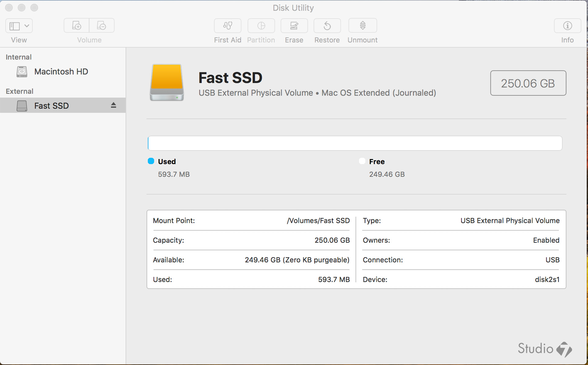The width and height of the screenshot is (588, 365).
Task: Click the Unmount label text
Action: click(x=363, y=40)
